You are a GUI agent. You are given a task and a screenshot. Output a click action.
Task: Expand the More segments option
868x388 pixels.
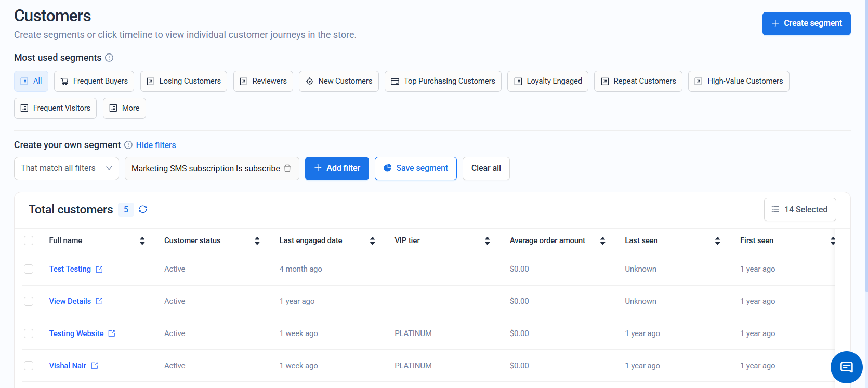coord(124,108)
